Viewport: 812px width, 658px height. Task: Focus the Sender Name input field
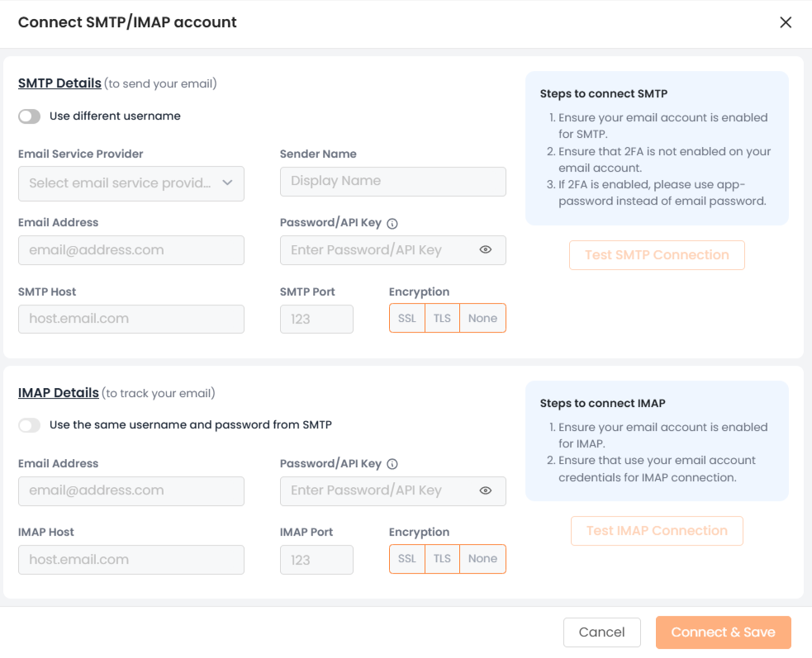pyautogui.click(x=392, y=182)
